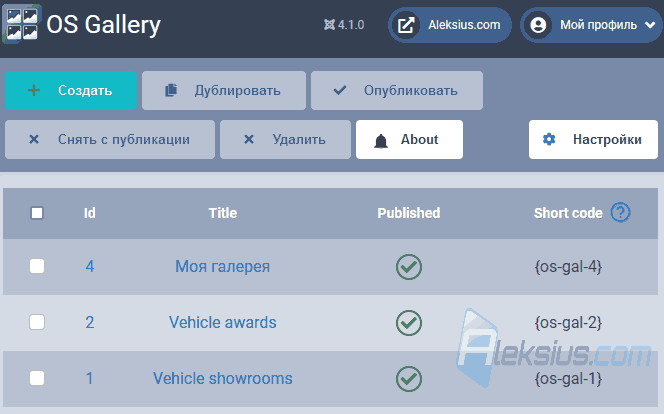The image size is (664, 414).
Task: Click the Id column header
Action: pos(90,213)
